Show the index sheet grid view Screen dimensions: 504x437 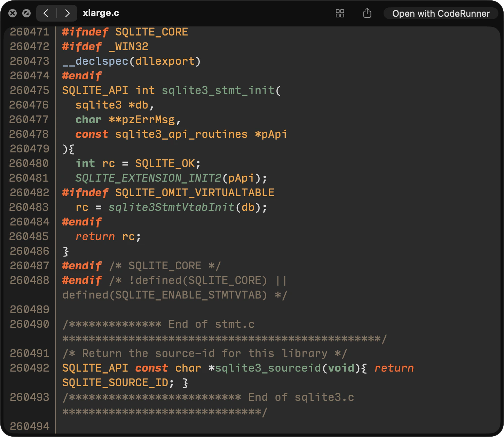(340, 14)
